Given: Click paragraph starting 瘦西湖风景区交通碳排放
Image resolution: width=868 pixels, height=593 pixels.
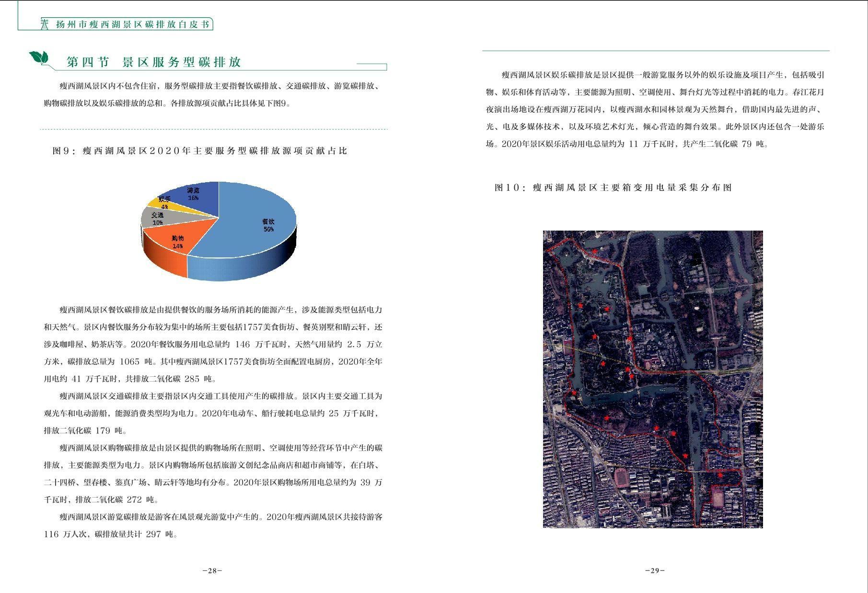Looking at the screenshot, I should (x=213, y=413).
